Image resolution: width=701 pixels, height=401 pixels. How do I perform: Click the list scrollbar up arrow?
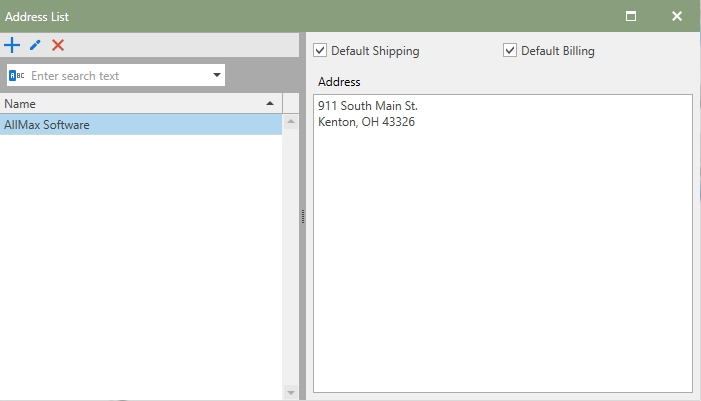(291, 122)
